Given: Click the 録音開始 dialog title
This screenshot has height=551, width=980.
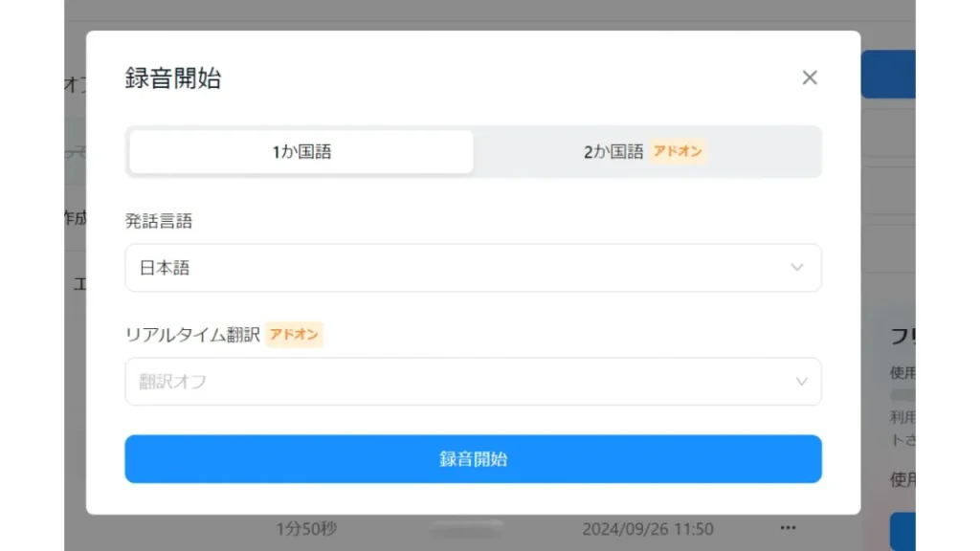Looking at the screenshot, I should point(173,78).
